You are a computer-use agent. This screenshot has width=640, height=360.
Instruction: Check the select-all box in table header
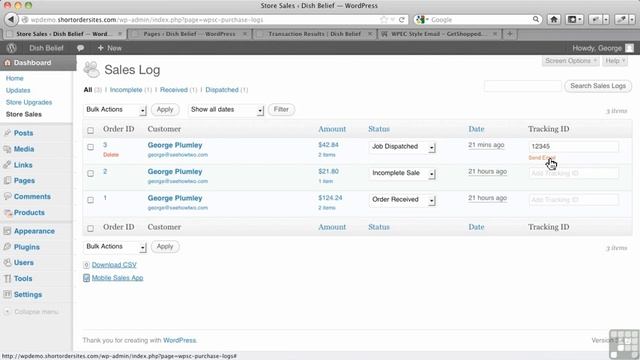(x=91, y=130)
